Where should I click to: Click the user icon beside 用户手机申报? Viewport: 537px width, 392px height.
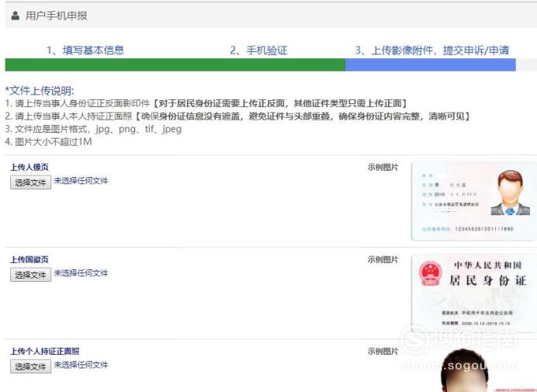pyautogui.click(x=15, y=16)
